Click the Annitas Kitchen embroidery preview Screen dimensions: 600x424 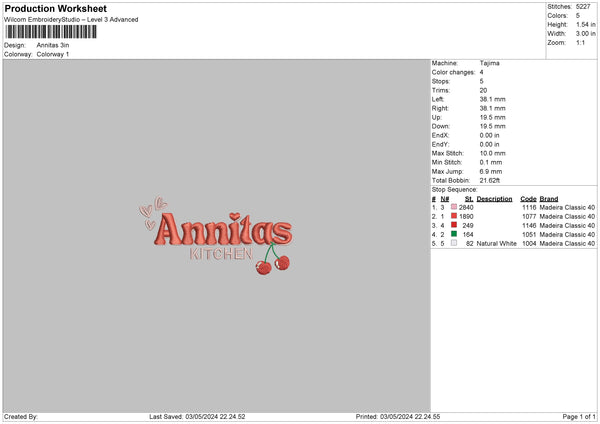pyautogui.click(x=216, y=235)
